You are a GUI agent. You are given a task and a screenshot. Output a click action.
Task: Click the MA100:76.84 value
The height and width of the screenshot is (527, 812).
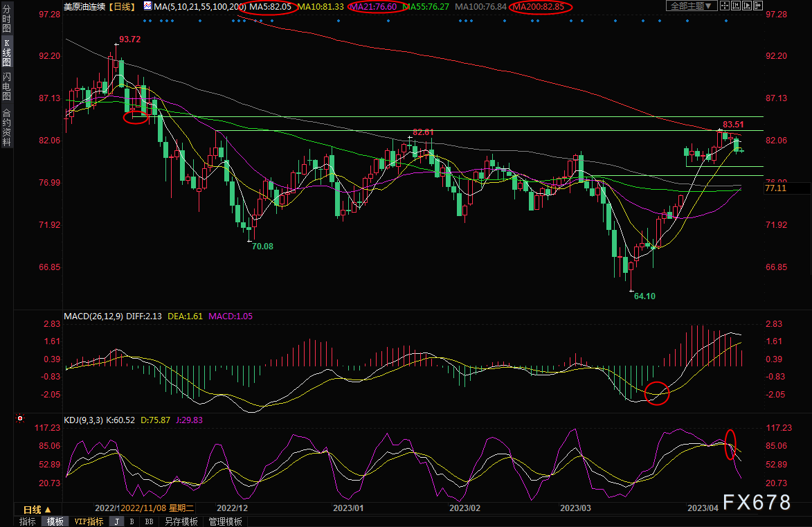[x=480, y=7]
